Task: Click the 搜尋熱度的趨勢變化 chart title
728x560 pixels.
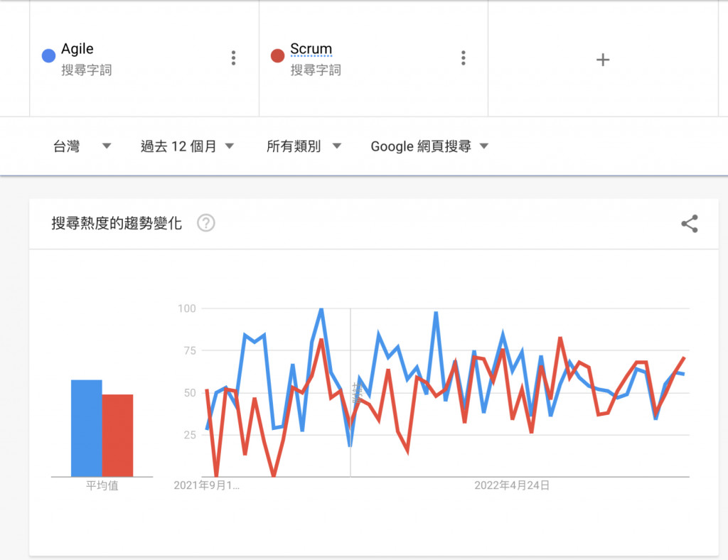Action: (117, 223)
